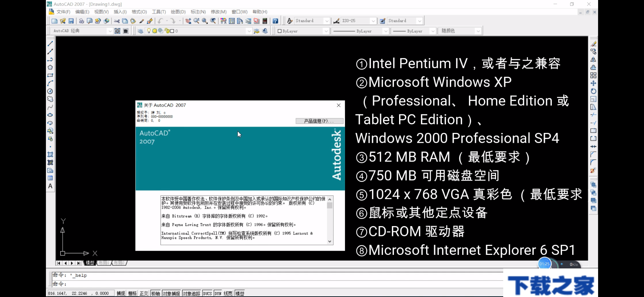Click the blue Help question-mark icon
The height and width of the screenshot is (297, 644).
point(275,21)
